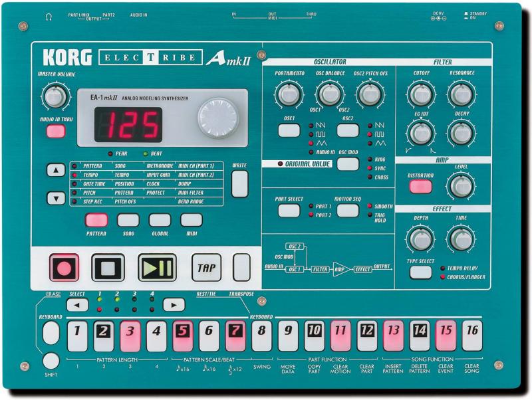The image size is (532, 400).
Task: Tap the TAP tempo button
Action: 205,266
